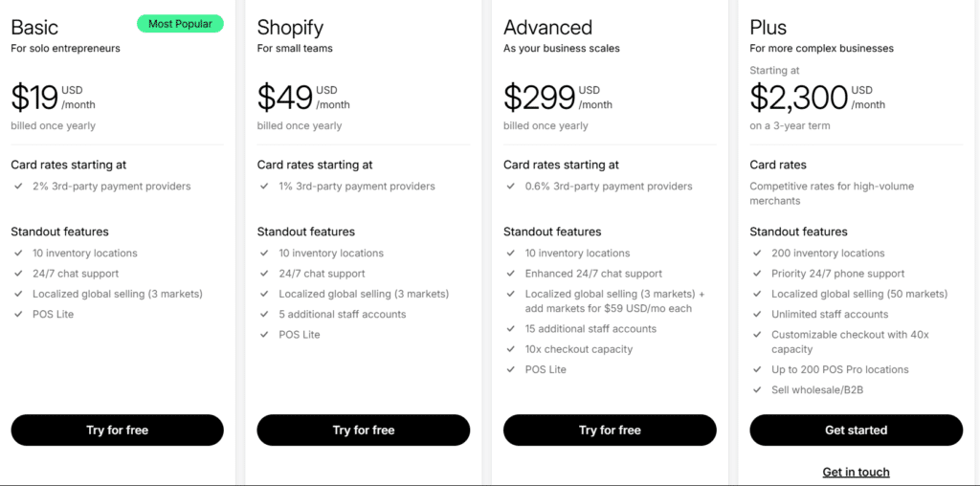
Task: Click Try for free under Basic plan
Action: click(x=117, y=430)
